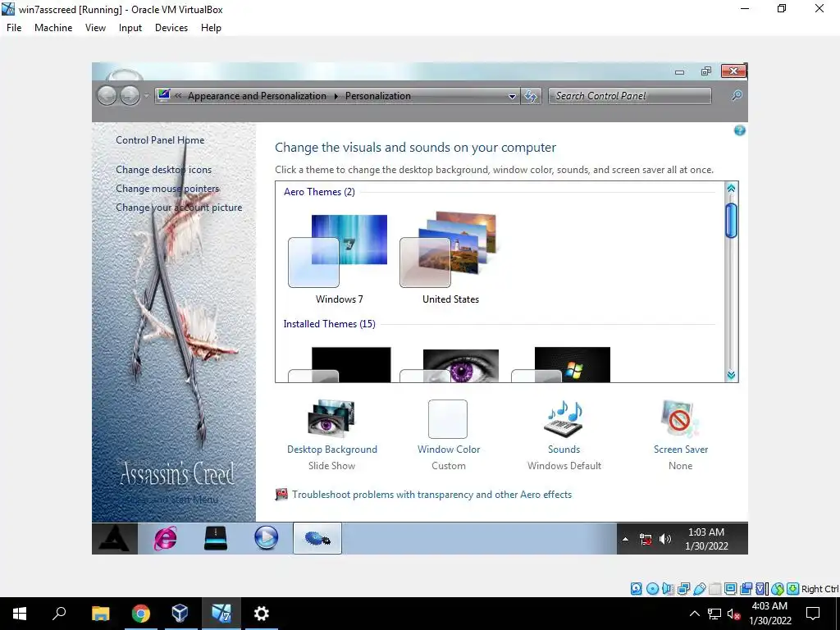Image resolution: width=840 pixels, height=630 pixels.
Task: Open the Machine menu
Action: 53,28
